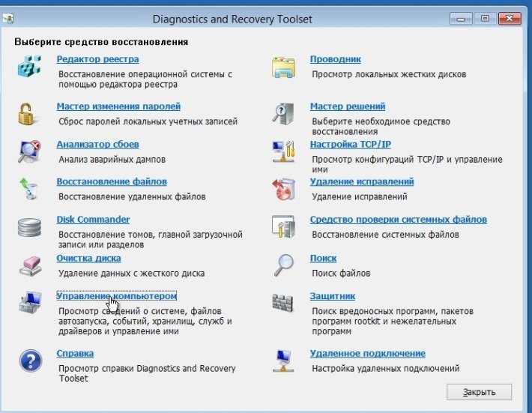Viewport: 532px width, 413px height.
Task: Select Удаление исправлений link
Action: (x=362, y=181)
